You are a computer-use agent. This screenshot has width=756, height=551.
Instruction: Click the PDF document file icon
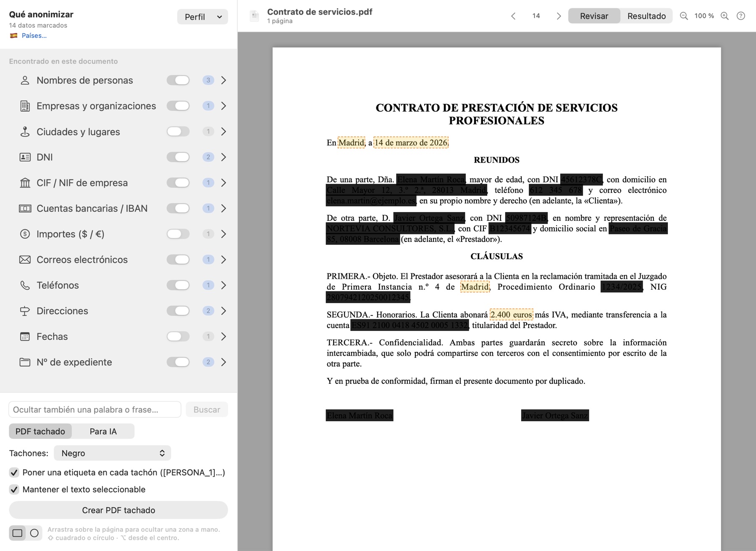[x=254, y=16]
